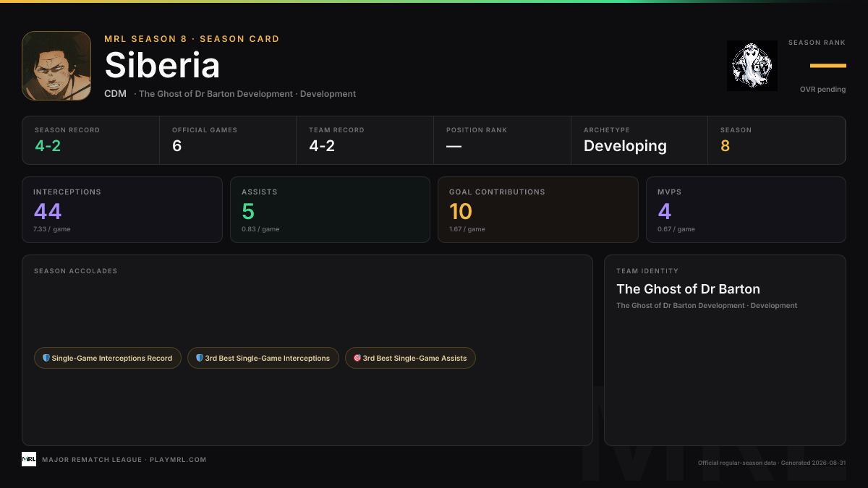
Task: Click the ghost team logo image
Action: point(752,66)
